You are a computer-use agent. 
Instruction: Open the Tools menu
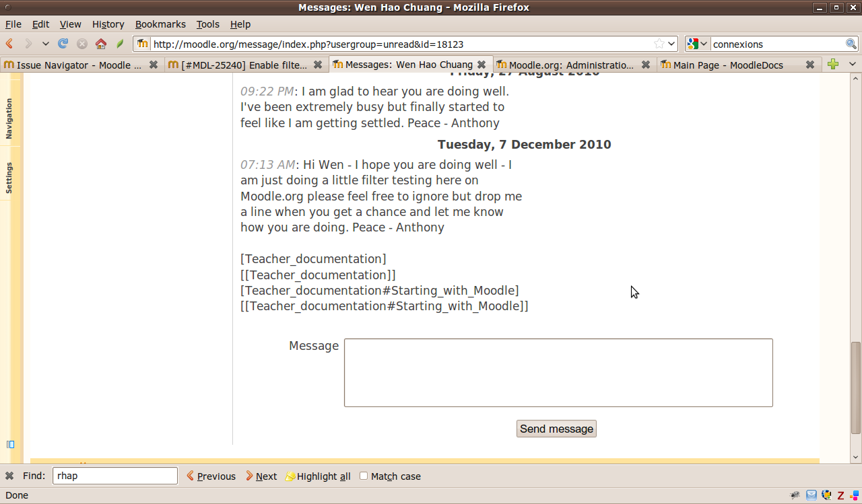point(208,24)
